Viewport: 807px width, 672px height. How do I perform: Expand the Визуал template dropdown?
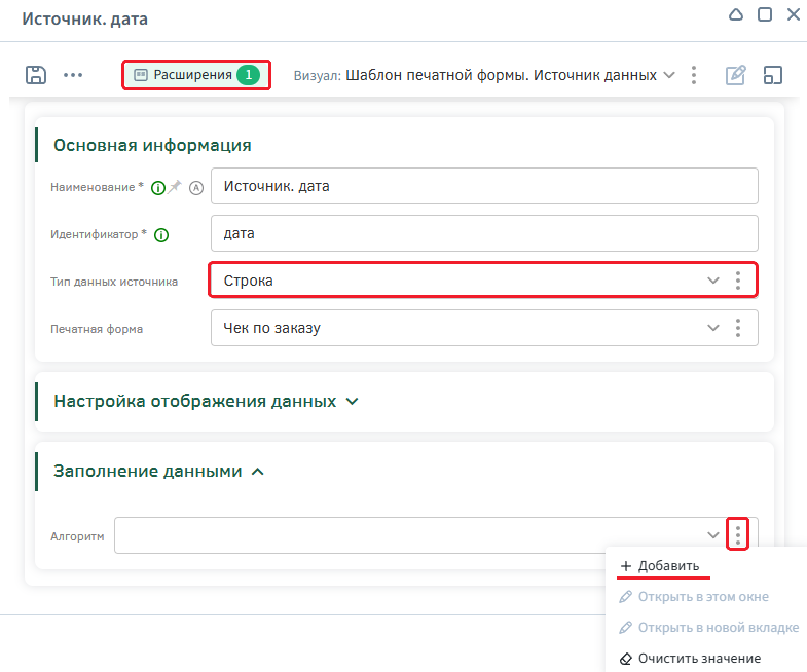pos(669,75)
